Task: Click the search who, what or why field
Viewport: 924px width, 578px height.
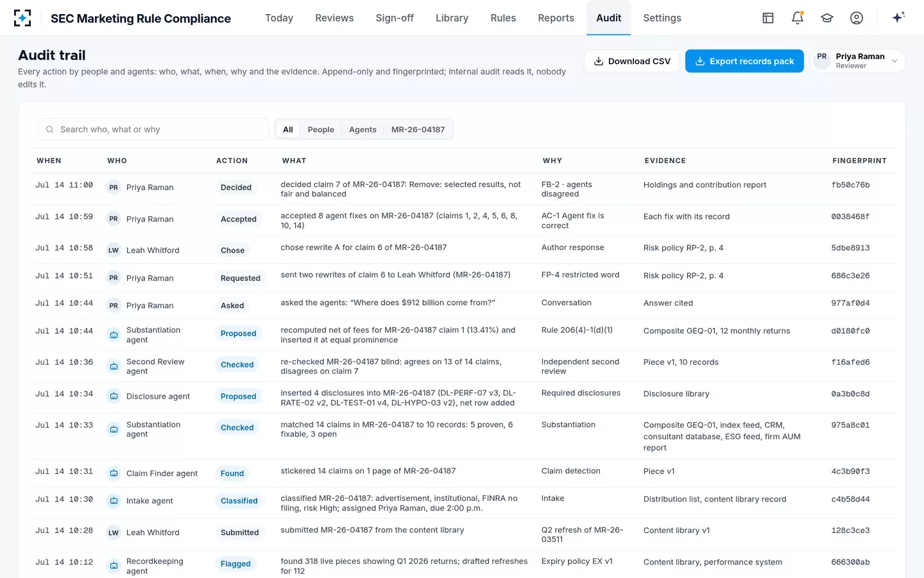Action: [x=153, y=130]
